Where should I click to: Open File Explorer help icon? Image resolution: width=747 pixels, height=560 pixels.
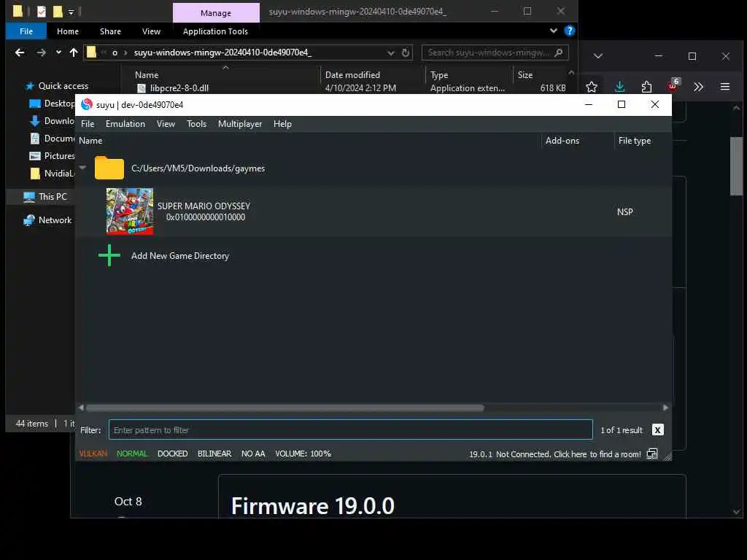(x=569, y=31)
